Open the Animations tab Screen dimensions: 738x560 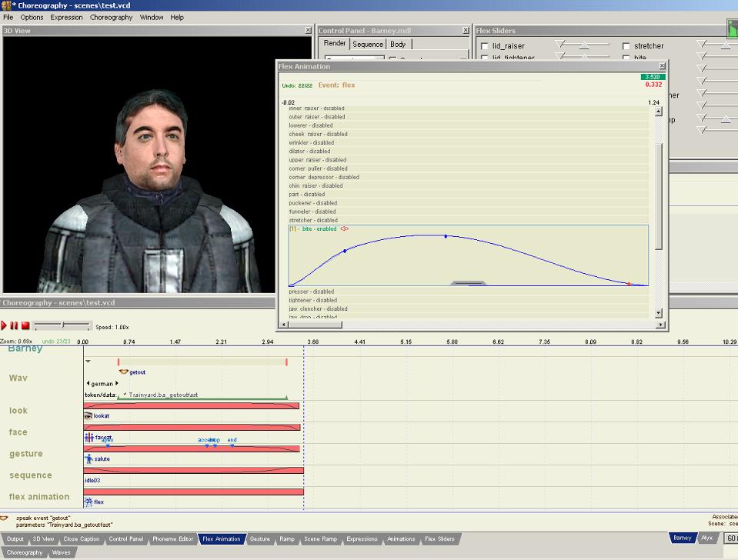tap(401, 538)
